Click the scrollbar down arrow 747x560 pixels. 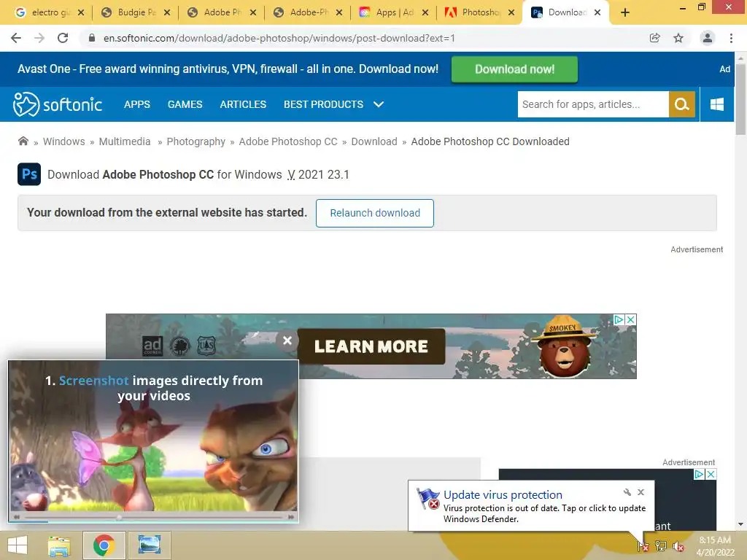click(740, 524)
